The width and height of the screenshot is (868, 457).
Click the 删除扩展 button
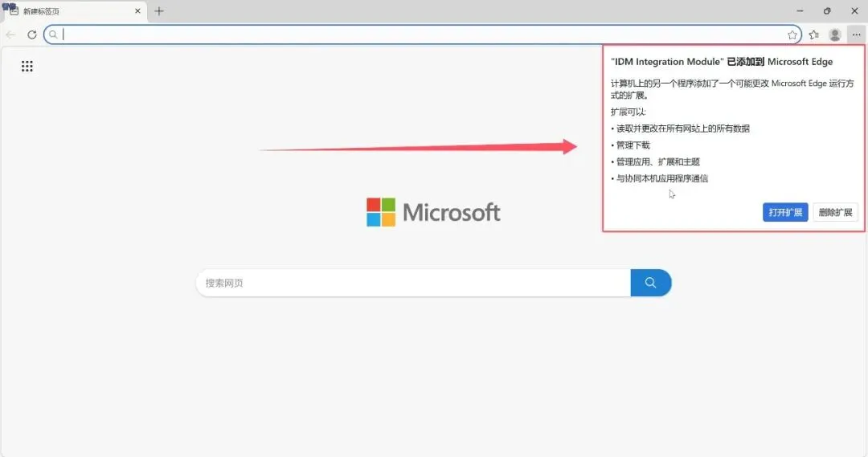(x=835, y=213)
